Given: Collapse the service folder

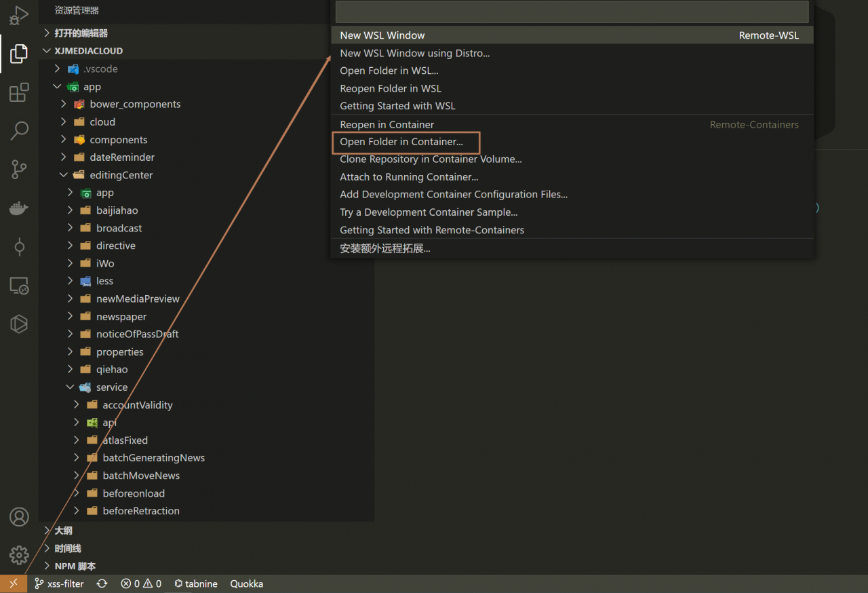Looking at the screenshot, I should click(206, 387).
